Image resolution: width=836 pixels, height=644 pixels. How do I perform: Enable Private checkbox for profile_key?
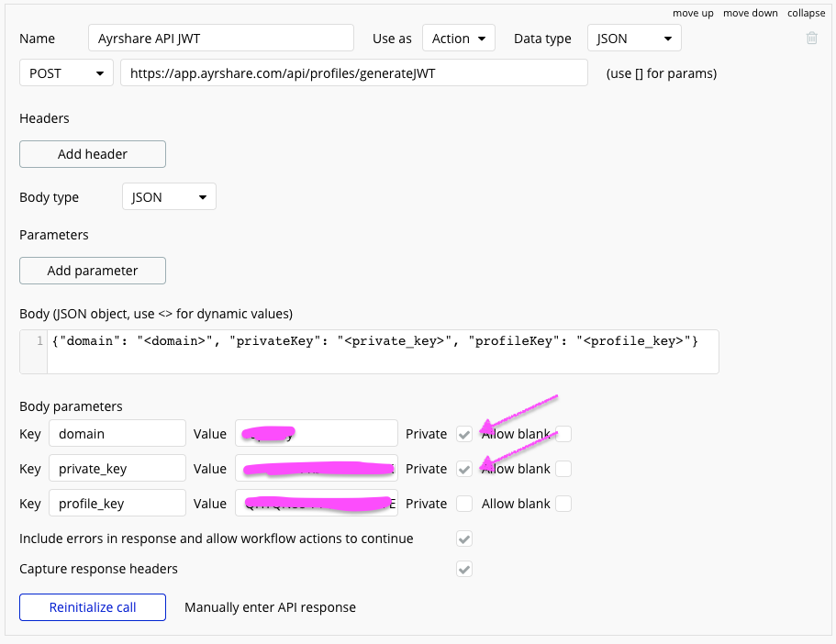(464, 504)
